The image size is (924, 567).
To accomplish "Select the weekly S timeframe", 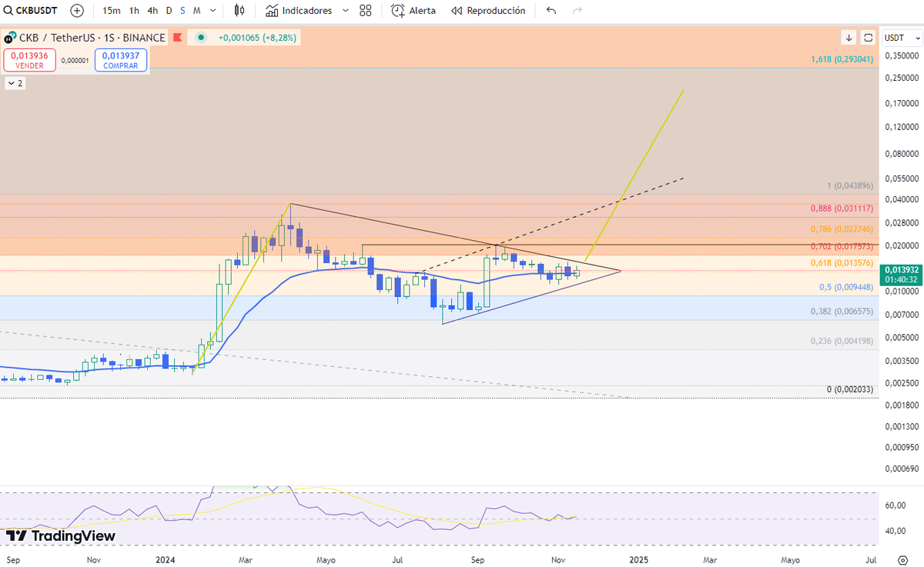I will pyautogui.click(x=182, y=11).
